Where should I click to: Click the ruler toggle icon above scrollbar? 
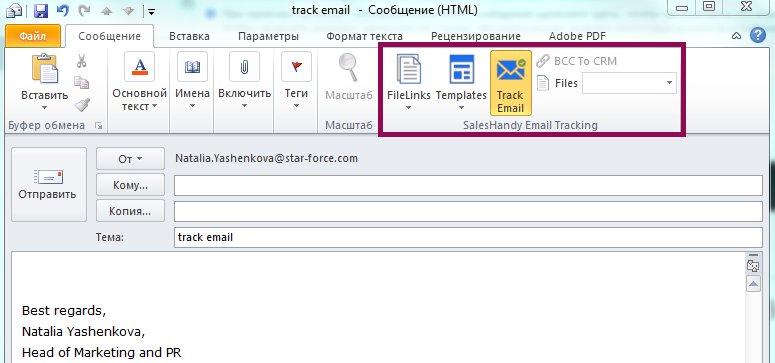753,265
